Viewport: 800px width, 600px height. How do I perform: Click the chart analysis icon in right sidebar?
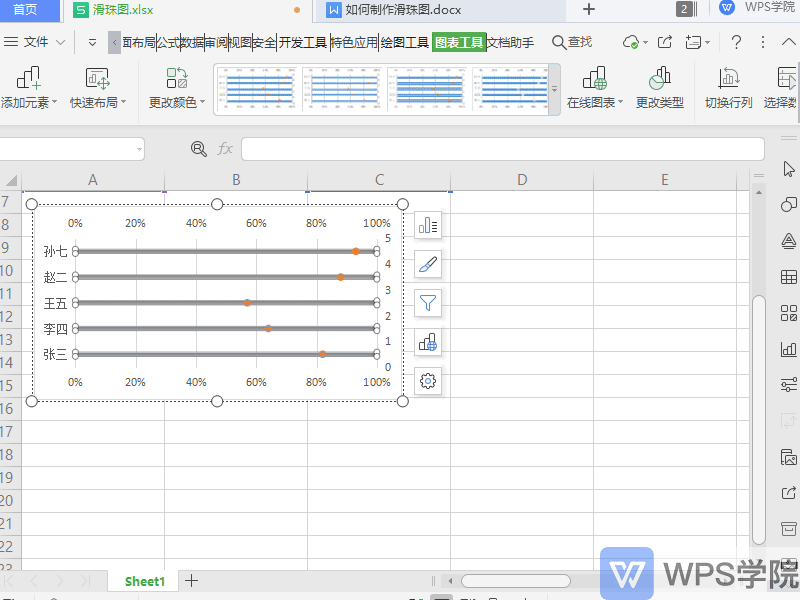point(789,349)
